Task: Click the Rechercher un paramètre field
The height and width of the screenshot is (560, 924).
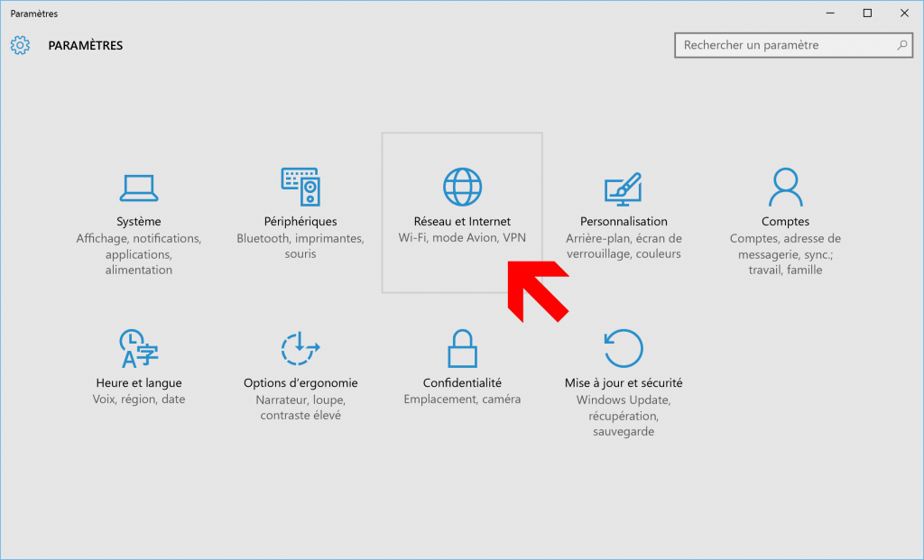Action: pyautogui.click(x=793, y=45)
